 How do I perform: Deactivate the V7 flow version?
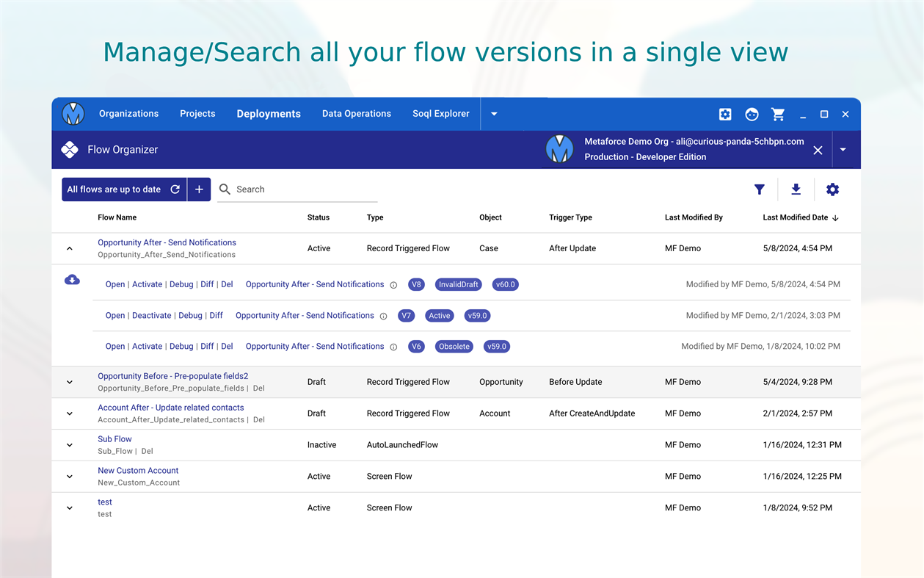pos(151,316)
